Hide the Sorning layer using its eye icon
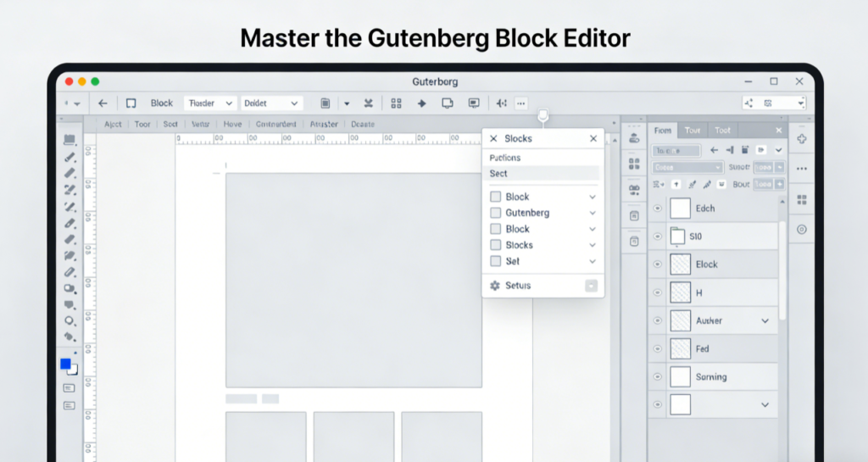The height and width of the screenshot is (462, 868). [657, 377]
